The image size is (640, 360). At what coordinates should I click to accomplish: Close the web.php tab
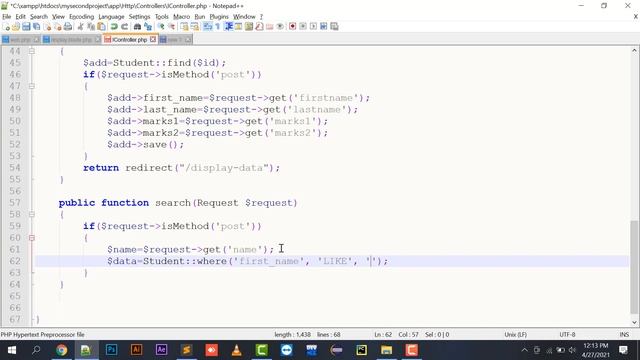tap(36, 40)
